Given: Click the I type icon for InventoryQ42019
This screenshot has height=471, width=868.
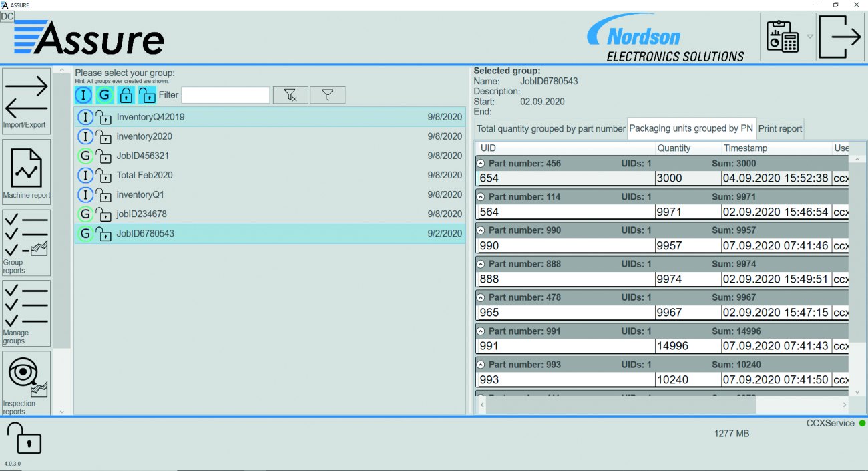Looking at the screenshot, I should pyautogui.click(x=85, y=117).
